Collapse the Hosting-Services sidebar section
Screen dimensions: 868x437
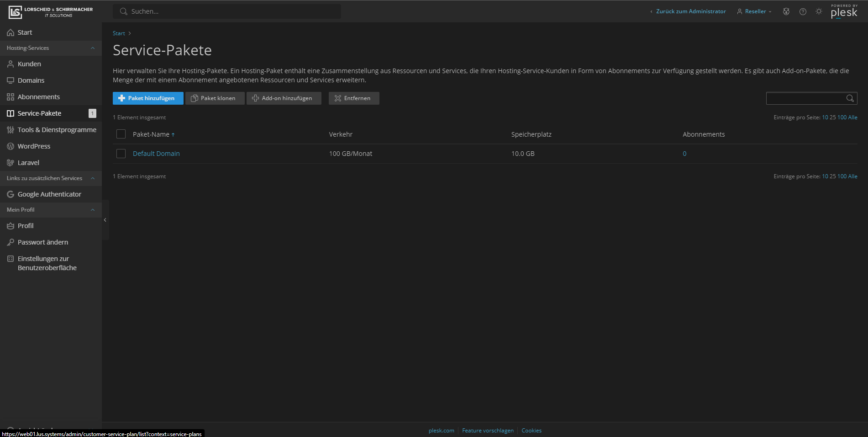click(x=93, y=48)
